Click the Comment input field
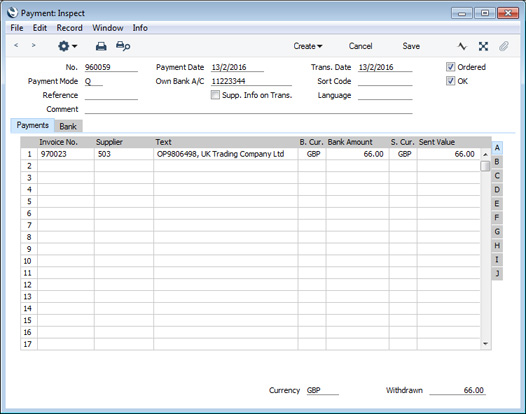526x414 pixels. [x=249, y=109]
